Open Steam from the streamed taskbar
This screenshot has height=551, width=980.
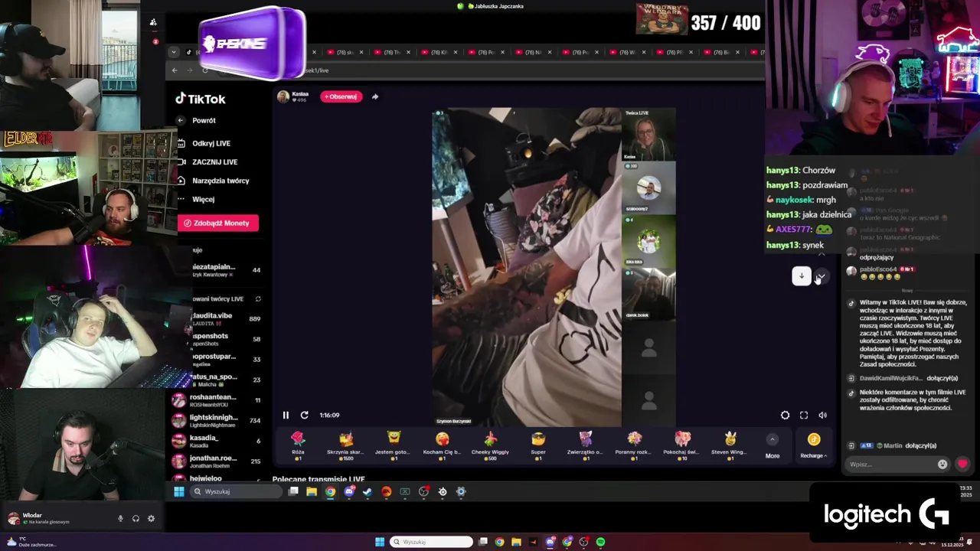coord(367,491)
